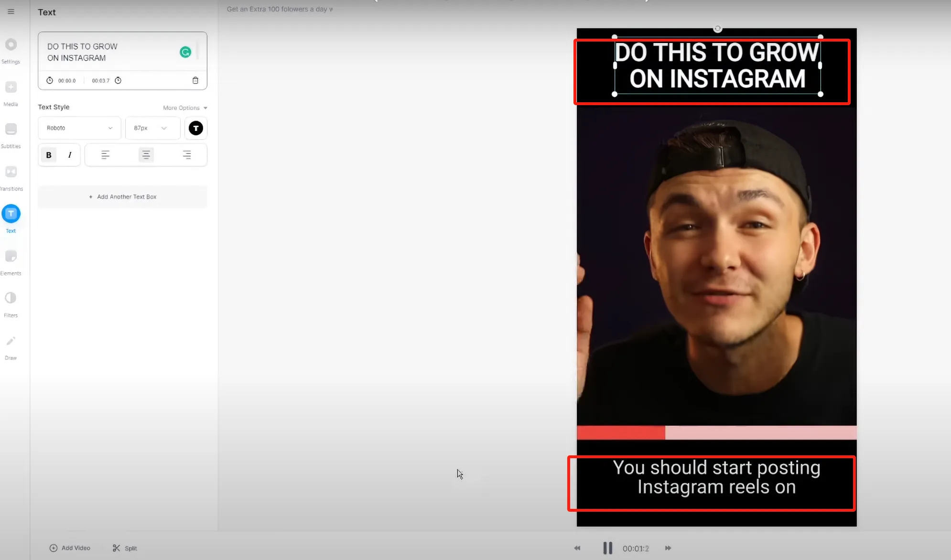Delete the text box with trash icon
Viewport: 951px width, 560px height.
pyautogui.click(x=195, y=80)
